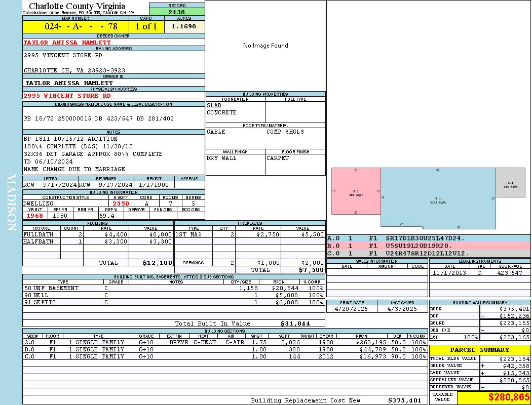Viewport: 532px width, 405px height.
Task: Click building section row A.0
Action: point(225,343)
